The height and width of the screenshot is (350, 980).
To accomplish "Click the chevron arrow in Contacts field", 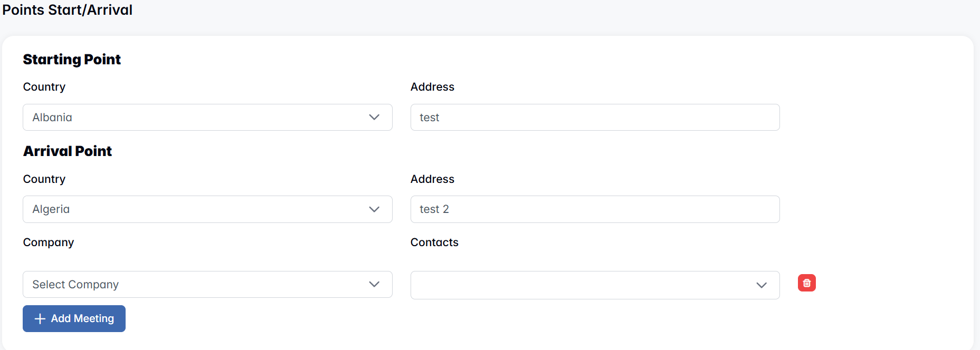I will pyautogui.click(x=761, y=285).
